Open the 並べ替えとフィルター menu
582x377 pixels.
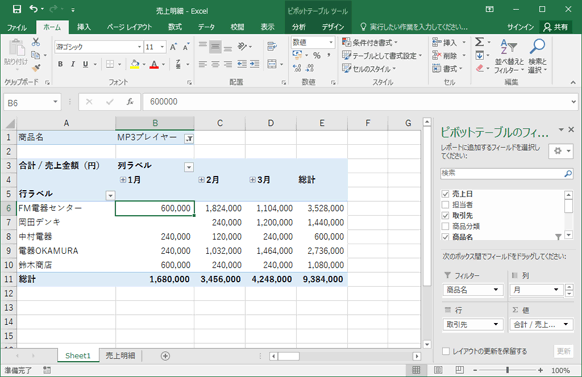[509, 56]
